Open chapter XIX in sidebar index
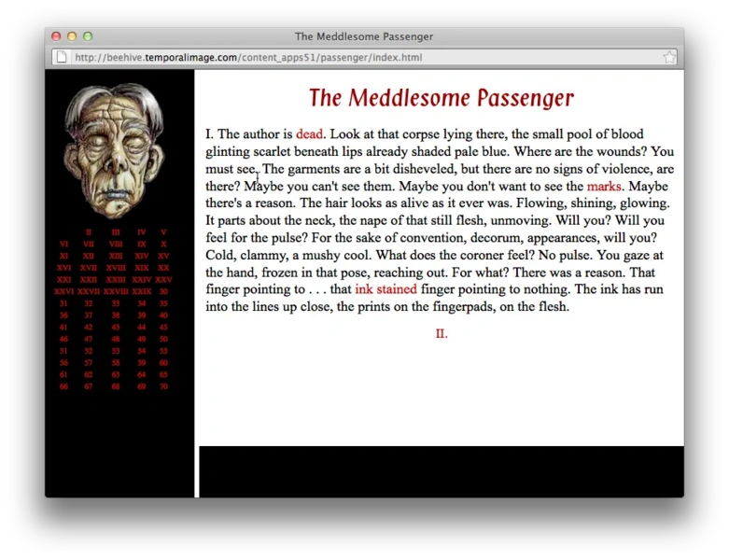The width and height of the screenshot is (729, 560). [x=141, y=268]
